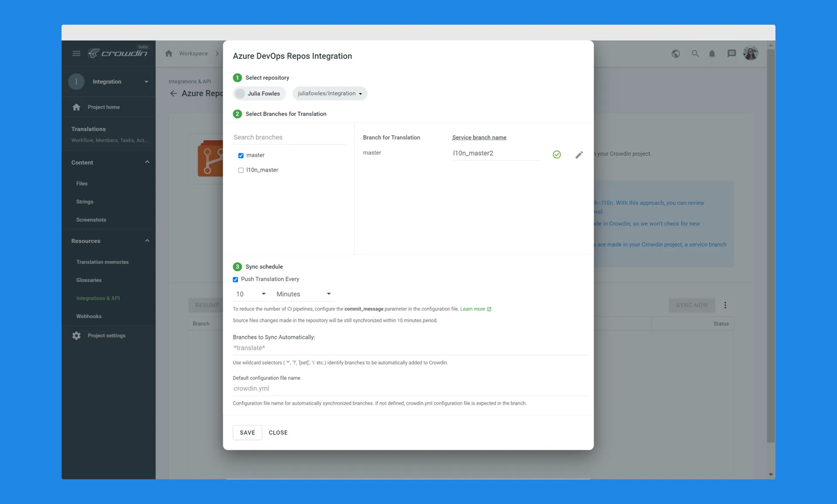Viewport: 837px width, 504px height.
Task: Check the l10n_master branch checkbox
Action: click(241, 170)
